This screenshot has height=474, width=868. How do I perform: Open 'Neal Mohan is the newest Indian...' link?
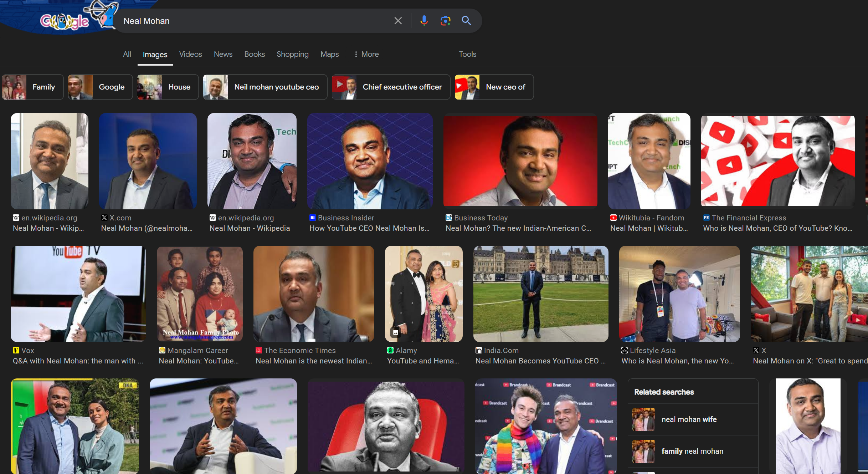coord(314,361)
